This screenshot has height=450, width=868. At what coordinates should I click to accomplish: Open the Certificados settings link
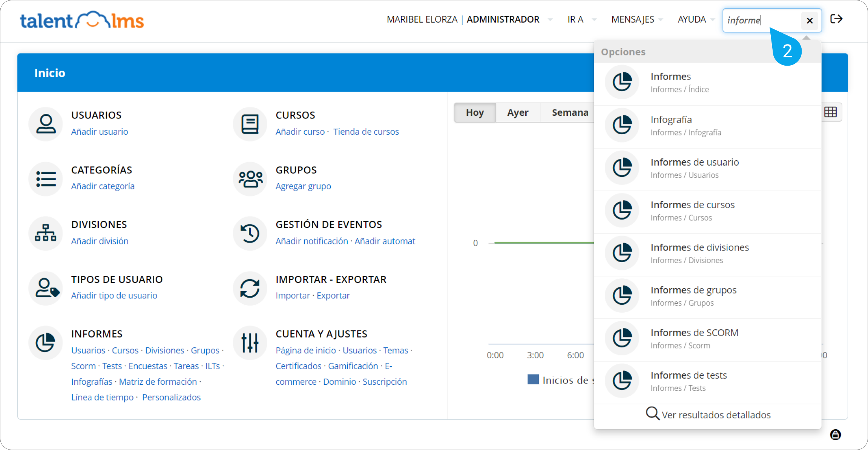click(x=298, y=366)
